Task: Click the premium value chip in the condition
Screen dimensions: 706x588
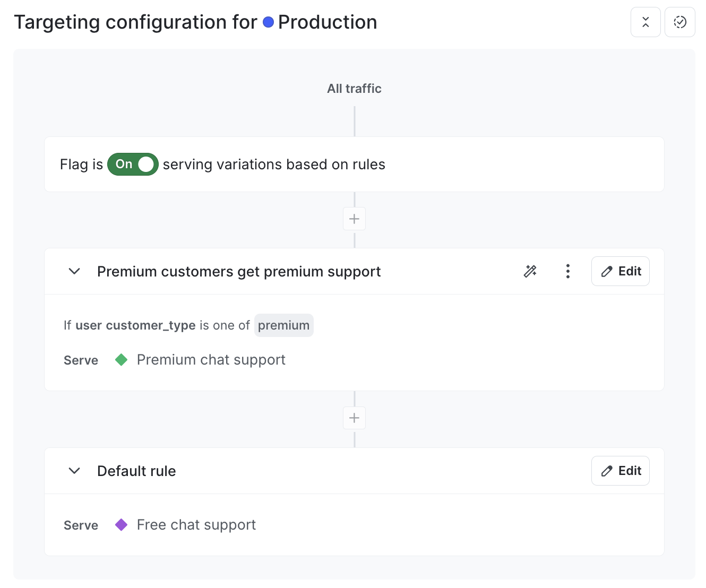Action: coord(283,325)
